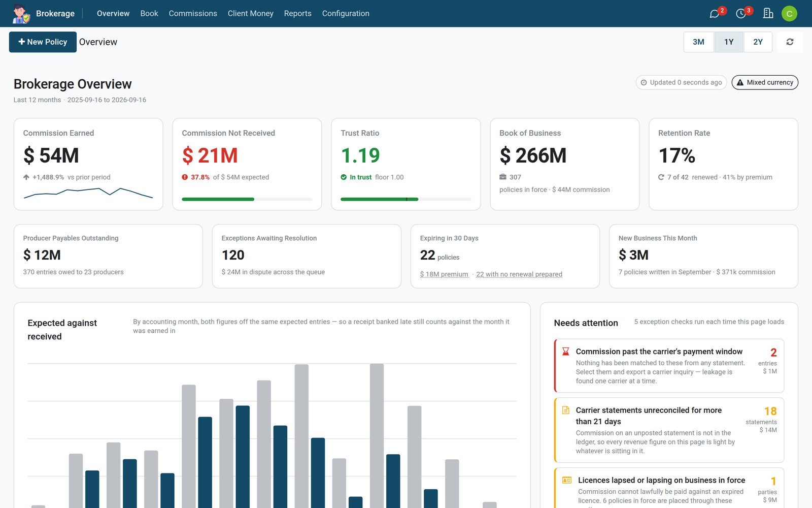Open Licences lapsed or lapsing alert
This screenshot has height=508, width=812.
[x=669, y=488]
